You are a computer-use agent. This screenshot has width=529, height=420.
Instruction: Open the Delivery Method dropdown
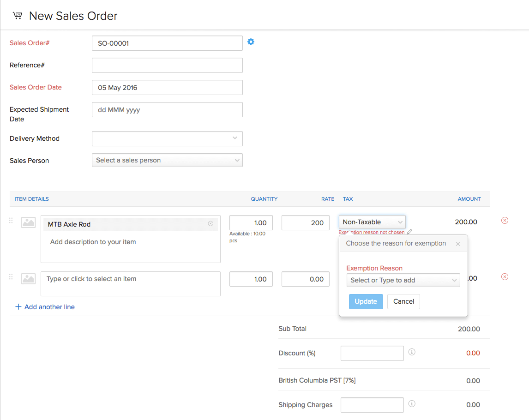tap(167, 138)
